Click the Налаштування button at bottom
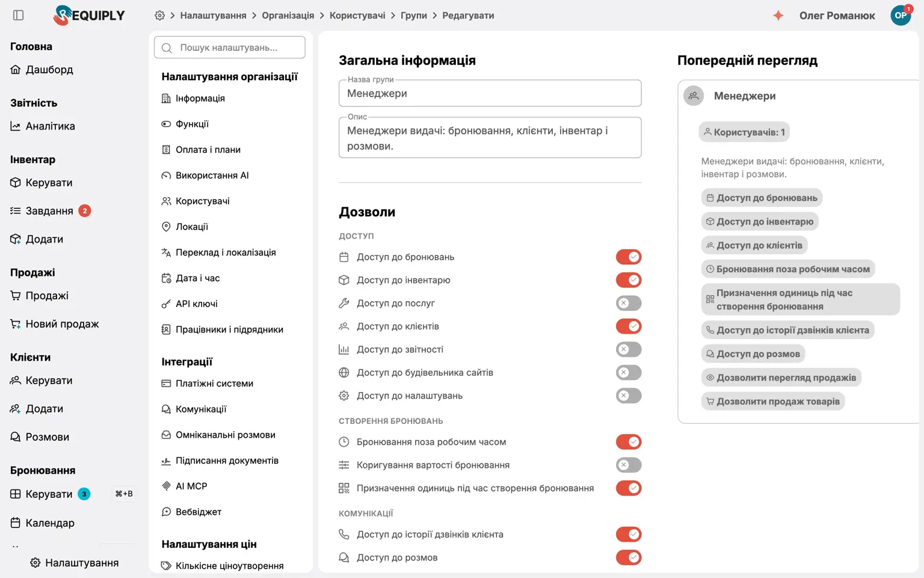924x578 pixels. tap(75, 562)
